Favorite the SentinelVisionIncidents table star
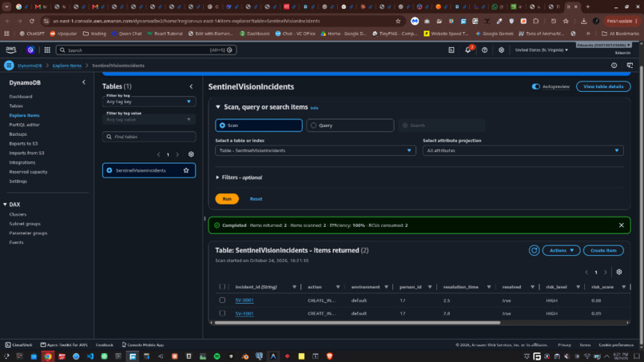644x362 pixels. [x=186, y=170]
